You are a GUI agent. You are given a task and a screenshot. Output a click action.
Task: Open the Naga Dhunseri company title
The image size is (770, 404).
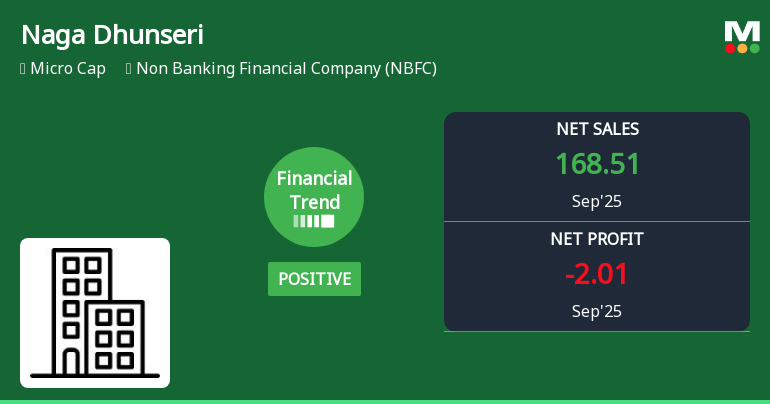pos(112,35)
